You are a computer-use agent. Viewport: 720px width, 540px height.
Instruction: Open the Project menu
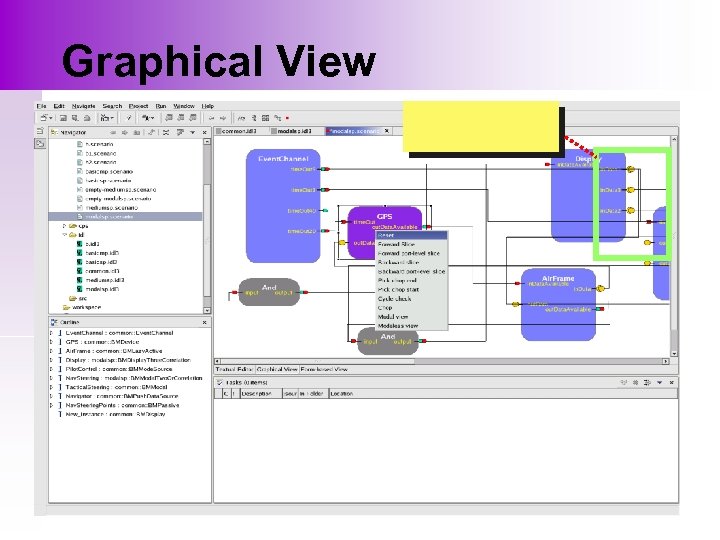click(138, 106)
